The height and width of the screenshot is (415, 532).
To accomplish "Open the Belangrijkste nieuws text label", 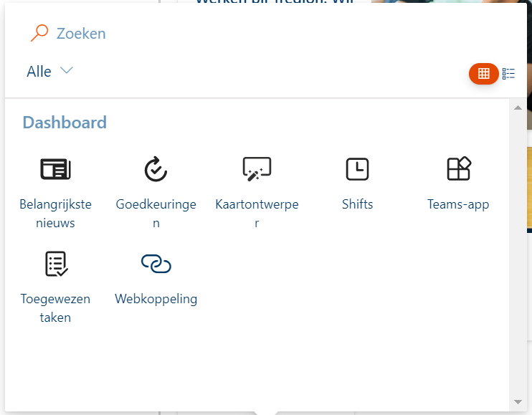I will tap(55, 214).
